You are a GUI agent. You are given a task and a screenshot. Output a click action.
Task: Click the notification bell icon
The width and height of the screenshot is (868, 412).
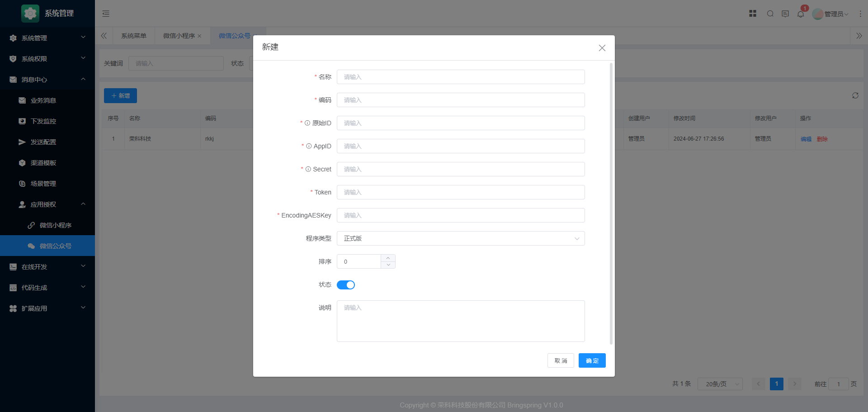[x=801, y=14]
